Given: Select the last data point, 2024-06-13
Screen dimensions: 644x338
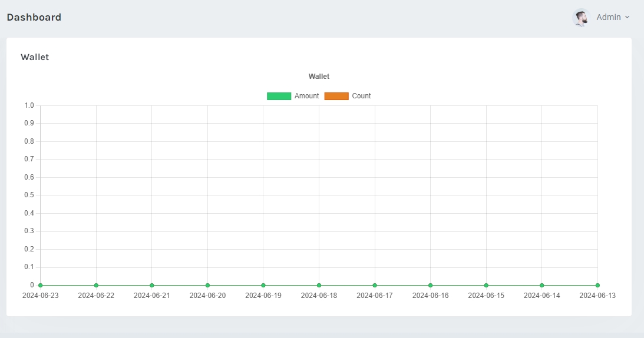Looking at the screenshot, I should [597, 285].
